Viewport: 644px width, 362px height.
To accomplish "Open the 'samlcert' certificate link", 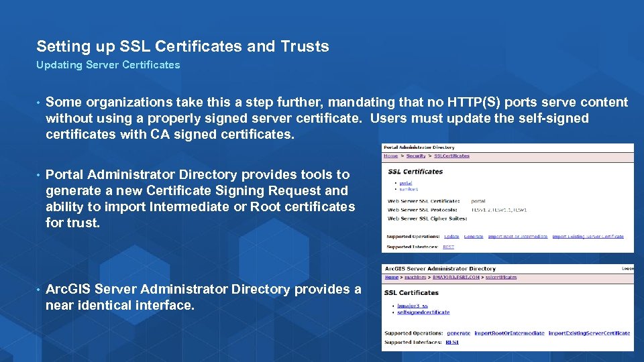I will 409,189.
